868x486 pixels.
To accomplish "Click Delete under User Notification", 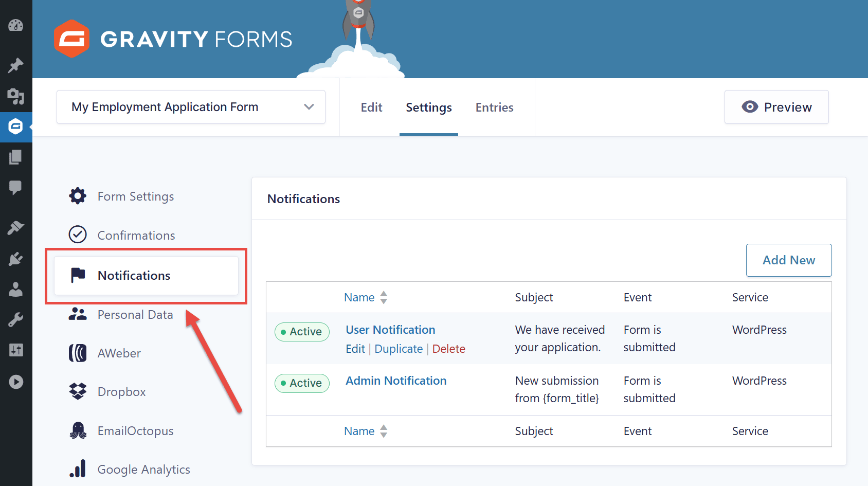I will tap(449, 349).
